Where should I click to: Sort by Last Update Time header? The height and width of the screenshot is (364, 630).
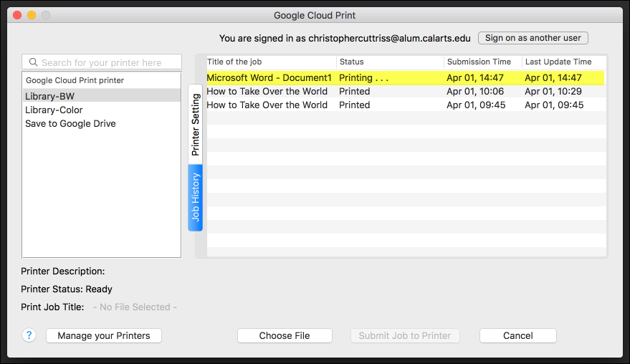tap(564, 62)
